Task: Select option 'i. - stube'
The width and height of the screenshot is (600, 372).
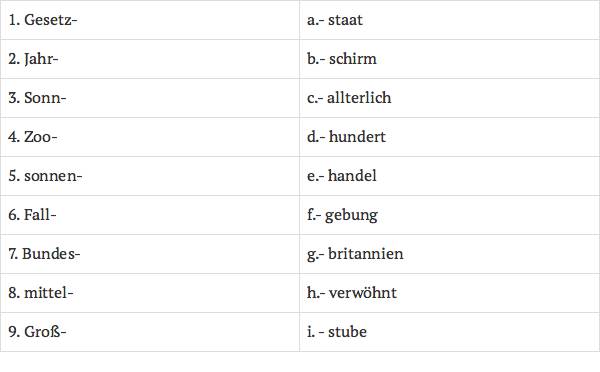Action: coord(450,332)
